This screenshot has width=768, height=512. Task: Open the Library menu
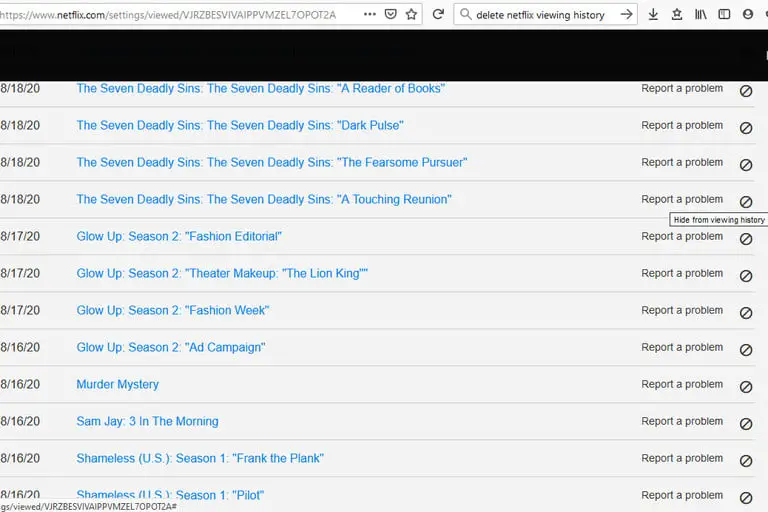pyautogui.click(x=700, y=15)
